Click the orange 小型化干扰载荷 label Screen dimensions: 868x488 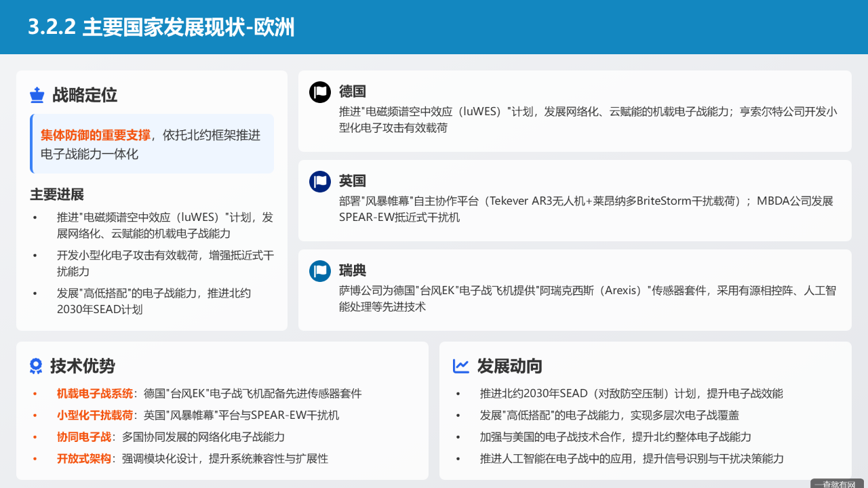pos(95,415)
